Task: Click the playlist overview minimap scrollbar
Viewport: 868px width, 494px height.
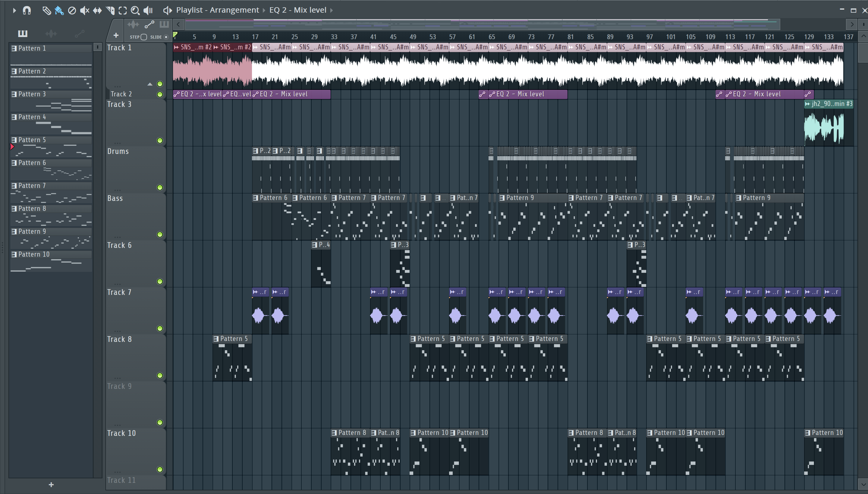Action: click(x=482, y=24)
